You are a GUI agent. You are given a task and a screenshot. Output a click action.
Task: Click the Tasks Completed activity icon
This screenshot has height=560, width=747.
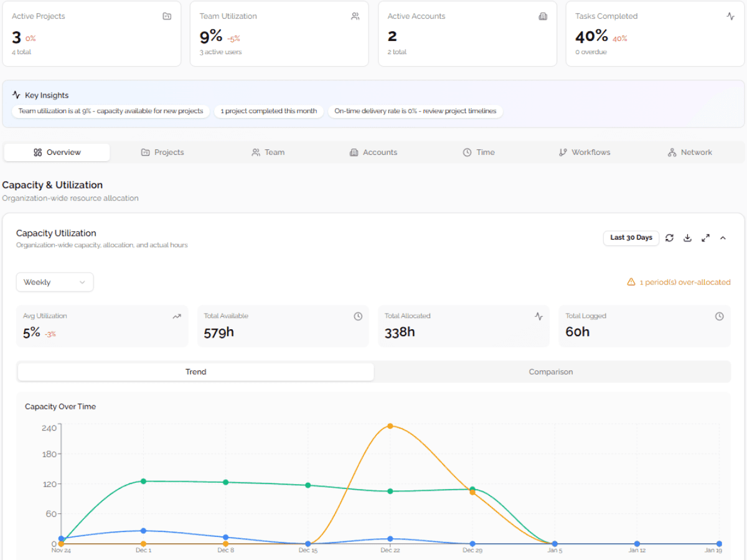tap(731, 16)
